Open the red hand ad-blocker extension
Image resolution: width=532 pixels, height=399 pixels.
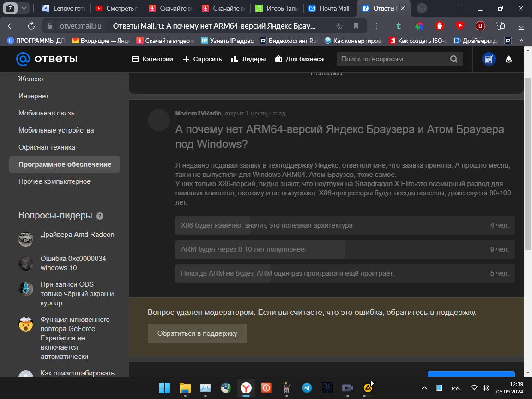439,26
